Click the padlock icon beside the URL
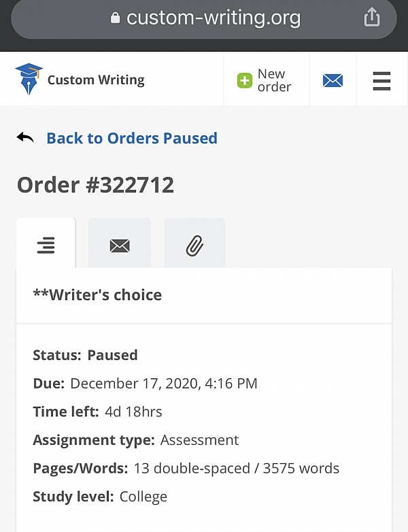The height and width of the screenshot is (532, 408). click(115, 18)
